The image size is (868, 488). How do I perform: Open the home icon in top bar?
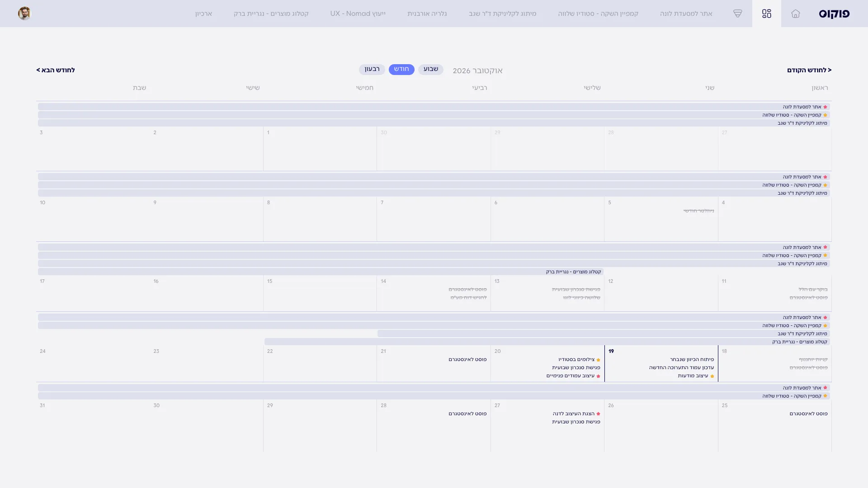coord(796,14)
